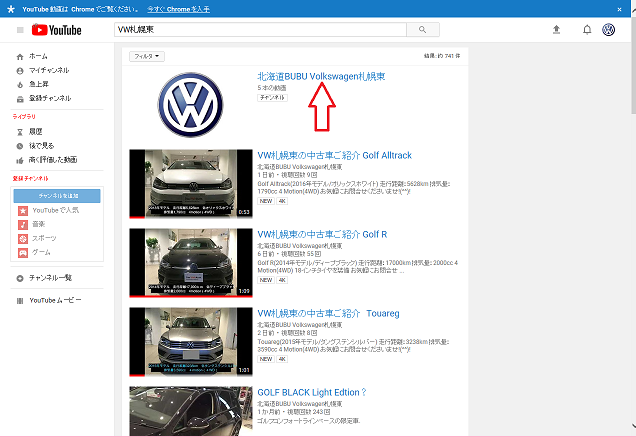Click uploader name under Golf Alltrack video

(x=300, y=167)
